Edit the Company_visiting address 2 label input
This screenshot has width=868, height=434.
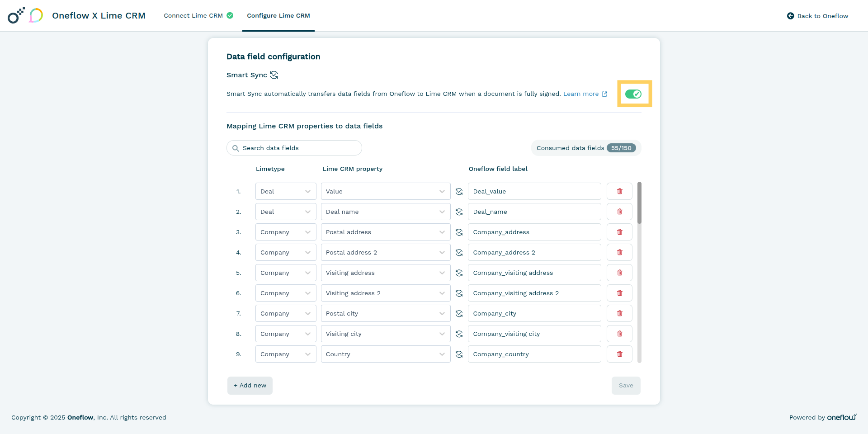point(534,293)
